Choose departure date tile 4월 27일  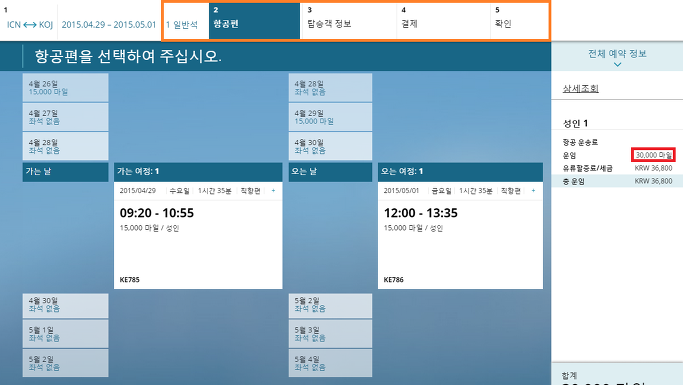click(x=65, y=117)
